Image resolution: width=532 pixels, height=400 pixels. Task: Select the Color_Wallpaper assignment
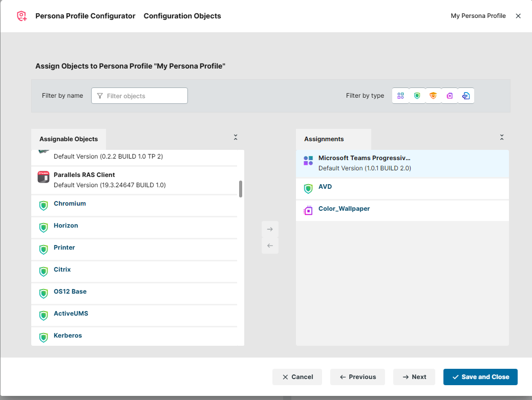tap(402, 211)
